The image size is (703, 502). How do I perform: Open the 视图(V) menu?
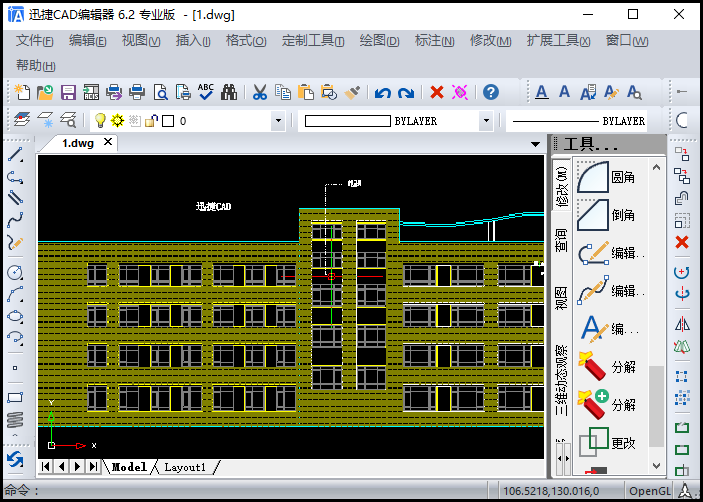click(141, 41)
